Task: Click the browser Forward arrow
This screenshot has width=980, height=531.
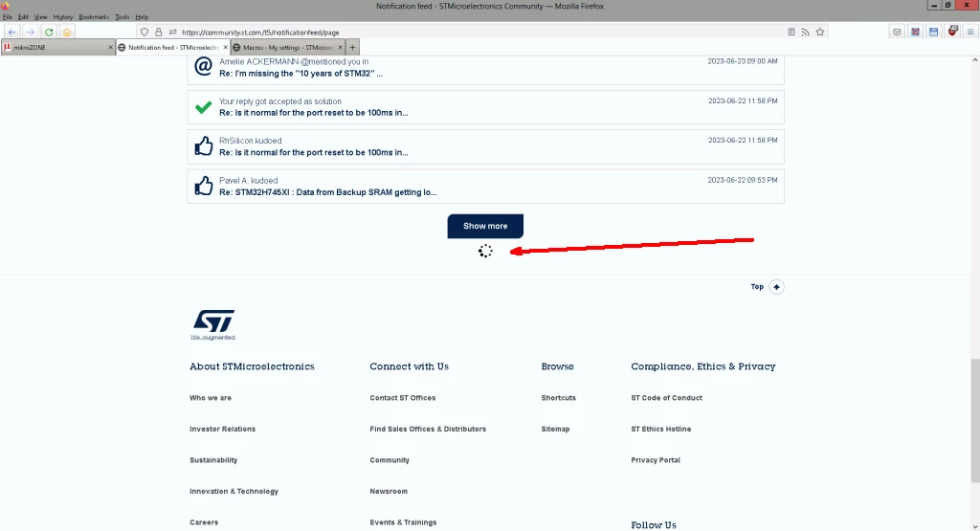Action: point(30,32)
